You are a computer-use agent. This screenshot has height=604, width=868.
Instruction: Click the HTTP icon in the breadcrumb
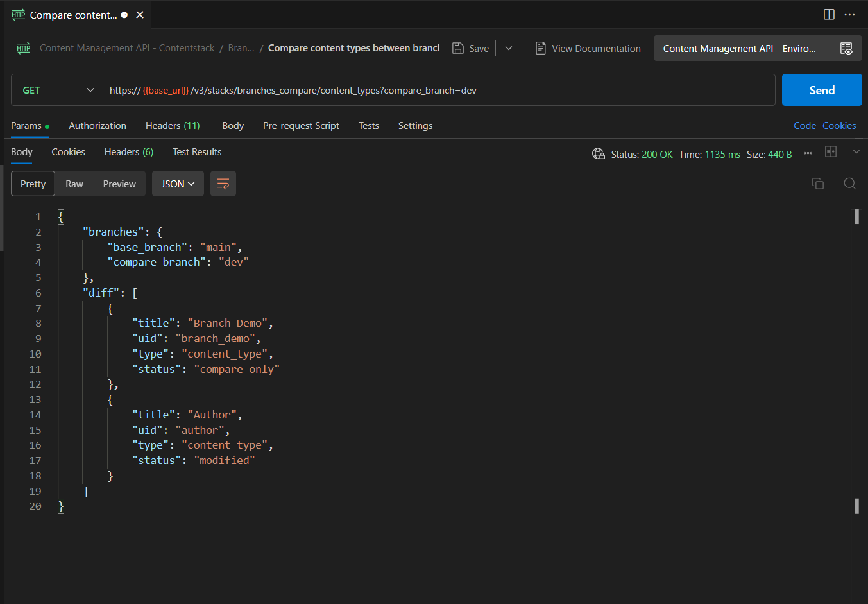click(x=24, y=48)
